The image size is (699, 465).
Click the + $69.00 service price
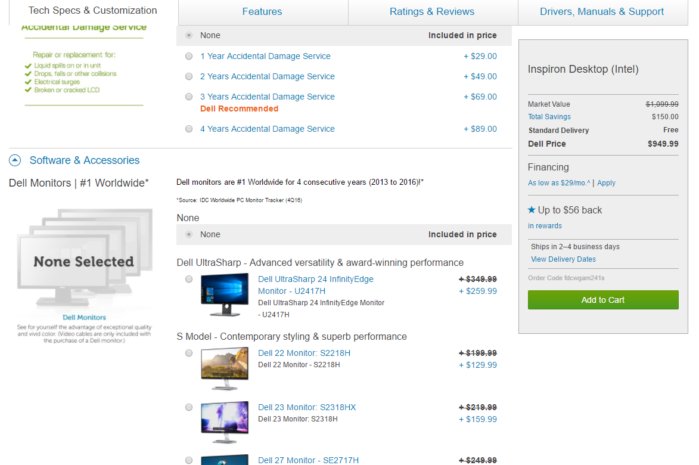pos(480,97)
